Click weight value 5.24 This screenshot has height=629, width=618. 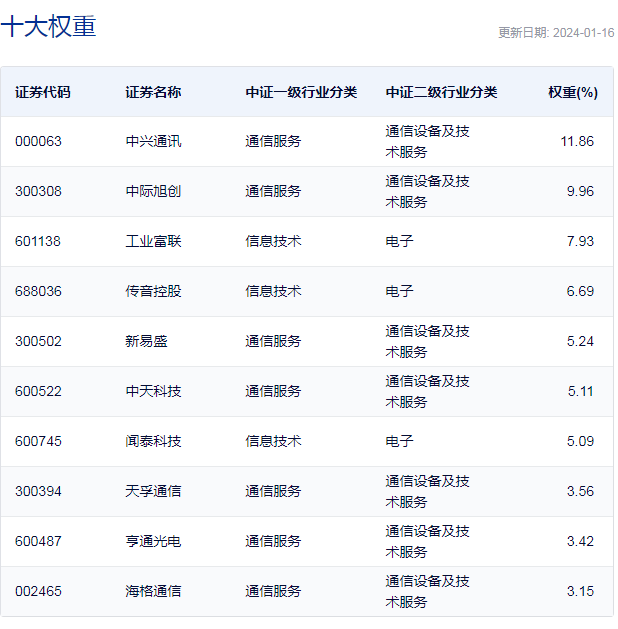[x=580, y=341]
